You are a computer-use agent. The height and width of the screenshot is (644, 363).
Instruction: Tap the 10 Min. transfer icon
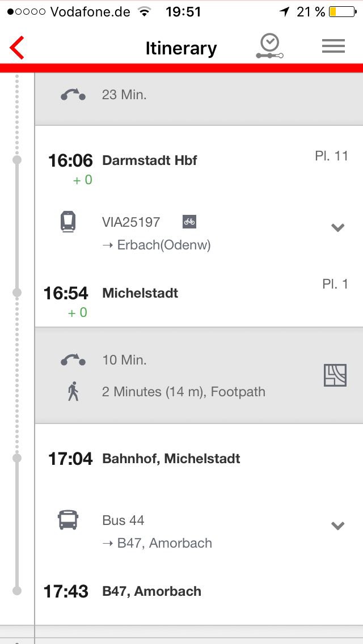(73, 360)
